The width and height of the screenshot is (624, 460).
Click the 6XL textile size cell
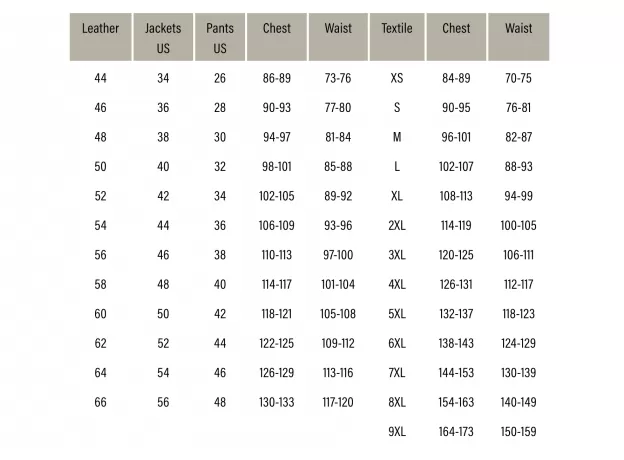(x=397, y=344)
